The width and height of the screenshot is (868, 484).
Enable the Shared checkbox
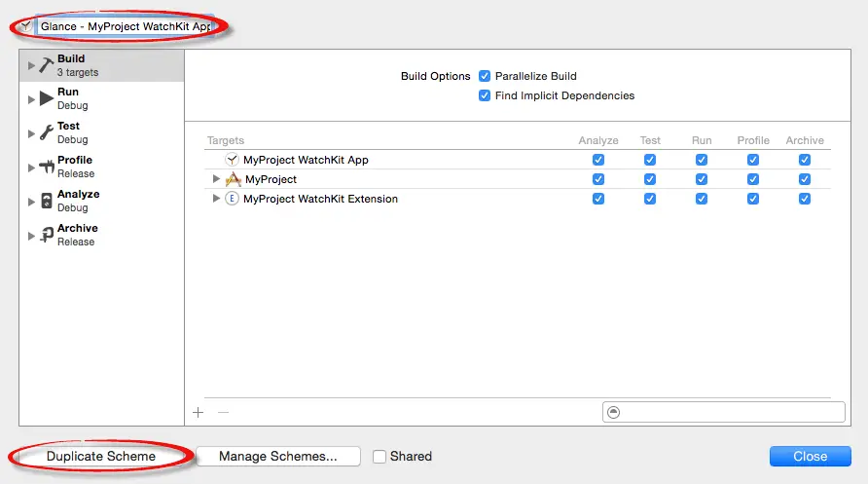coord(380,456)
